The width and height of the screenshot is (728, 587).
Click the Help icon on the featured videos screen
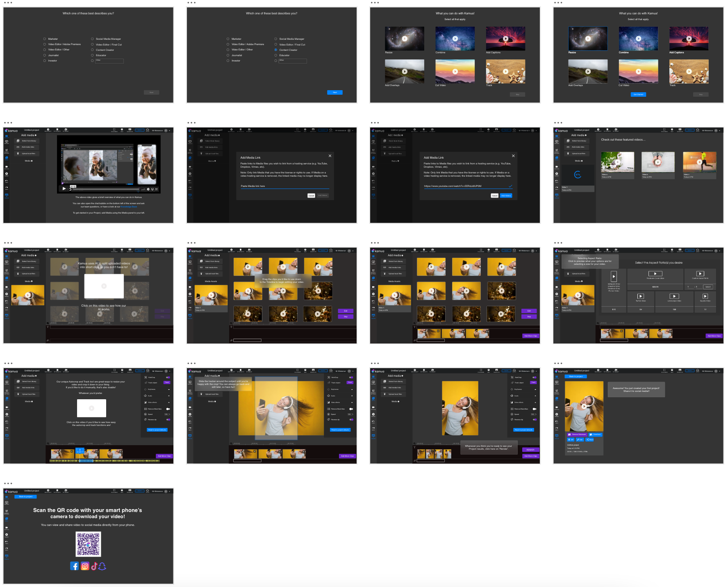coord(672,130)
